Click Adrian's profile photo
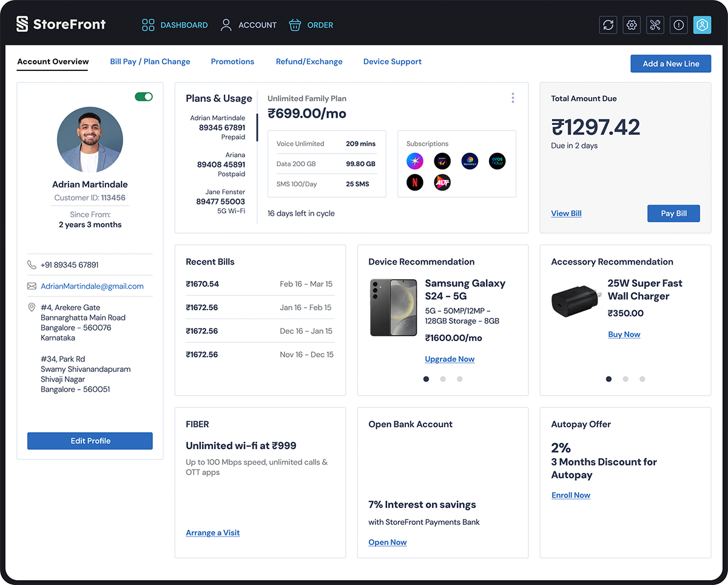The height and width of the screenshot is (585, 728). [x=90, y=140]
